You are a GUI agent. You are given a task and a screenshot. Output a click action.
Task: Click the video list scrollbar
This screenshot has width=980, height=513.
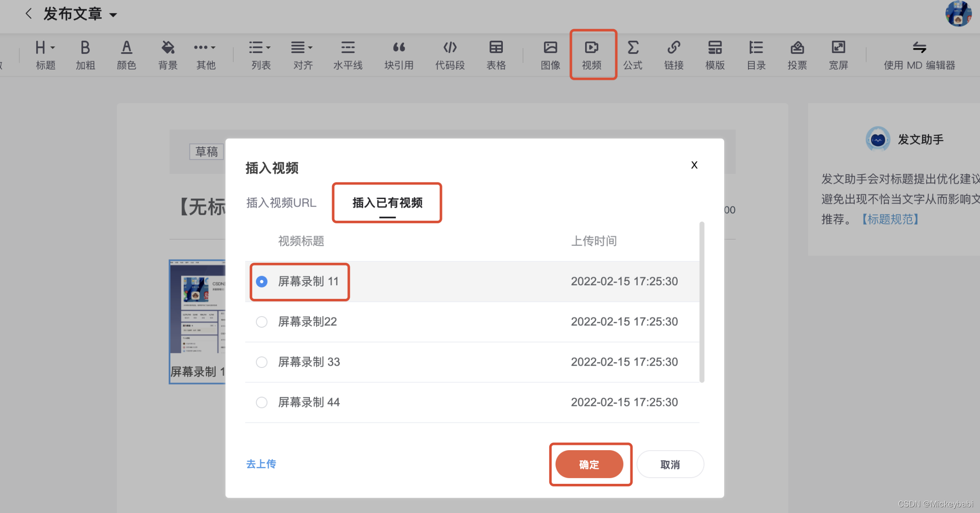[x=702, y=302]
